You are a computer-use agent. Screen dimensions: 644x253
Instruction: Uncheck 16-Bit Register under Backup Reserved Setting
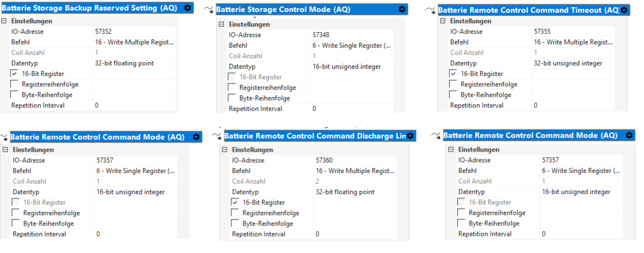(x=14, y=74)
